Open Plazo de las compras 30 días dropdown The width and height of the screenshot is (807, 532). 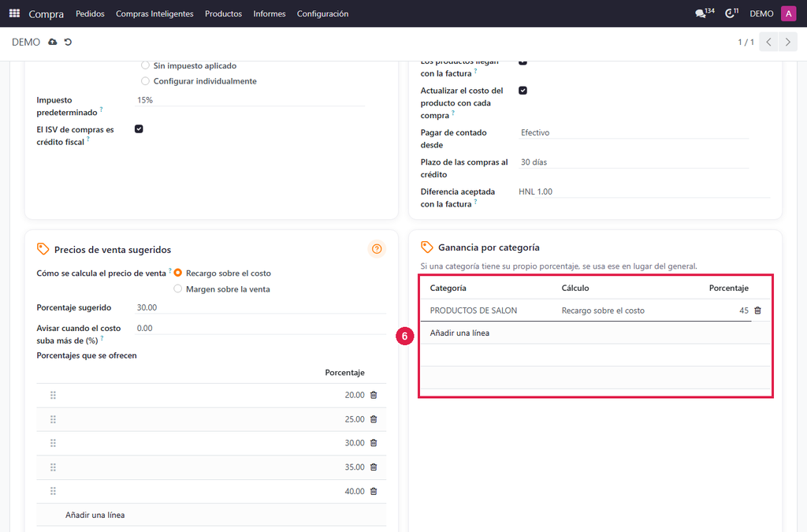tap(634, 162)
